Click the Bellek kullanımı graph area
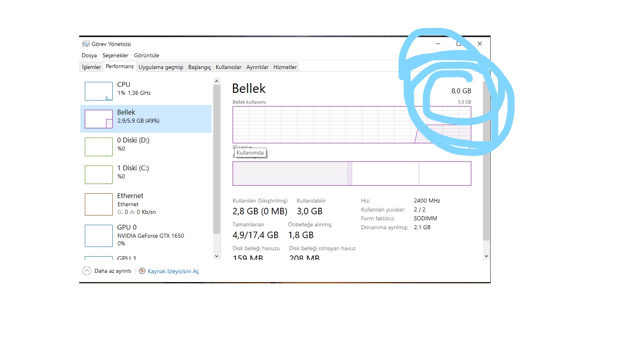This screenshot has width=634, height=364. click(352, 125)
